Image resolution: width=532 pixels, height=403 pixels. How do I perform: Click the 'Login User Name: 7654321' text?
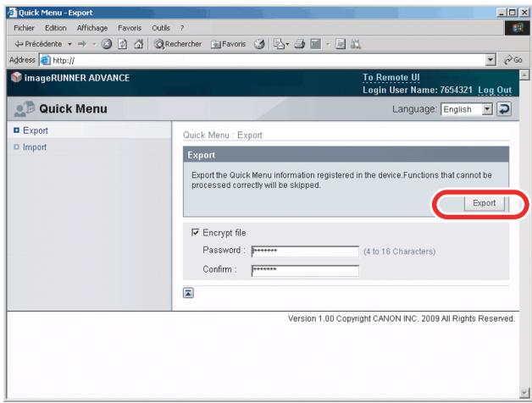(x=418, y=91)
